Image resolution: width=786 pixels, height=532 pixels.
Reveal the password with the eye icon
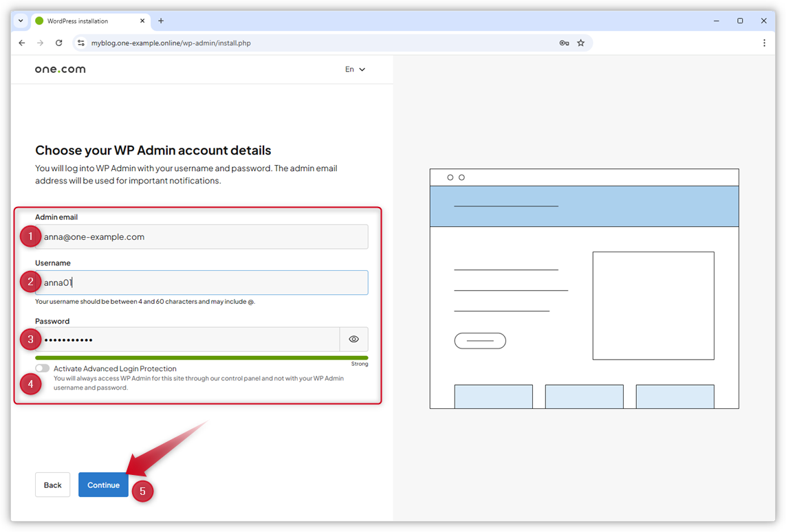tap(353, 339)
